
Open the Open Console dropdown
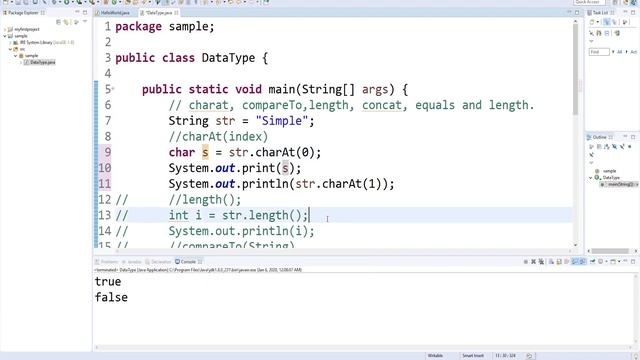coord(619,262)
